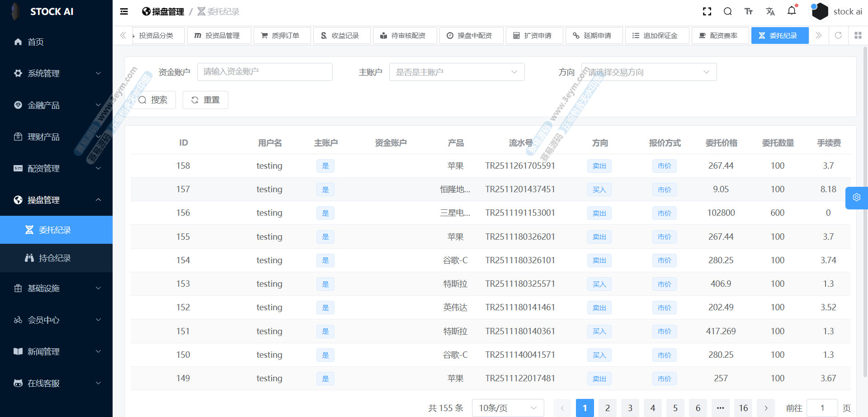Open the language translation icon
The image size is (868, 417).
click(x=770, y=12)
